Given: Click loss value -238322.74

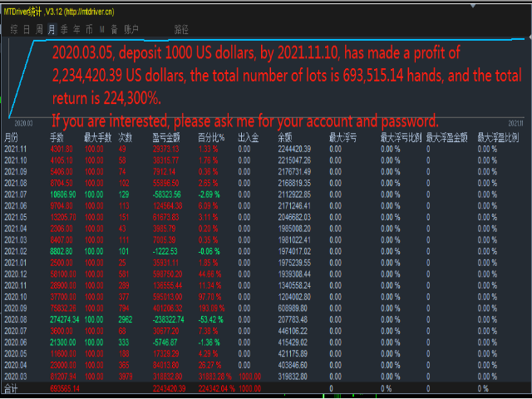Looking at the screenshot, I should (x=168, y=319).
